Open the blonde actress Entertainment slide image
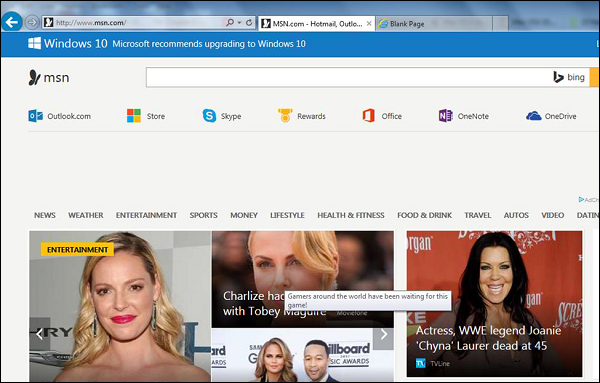This screenshot has height=383, width=600. 120,306
